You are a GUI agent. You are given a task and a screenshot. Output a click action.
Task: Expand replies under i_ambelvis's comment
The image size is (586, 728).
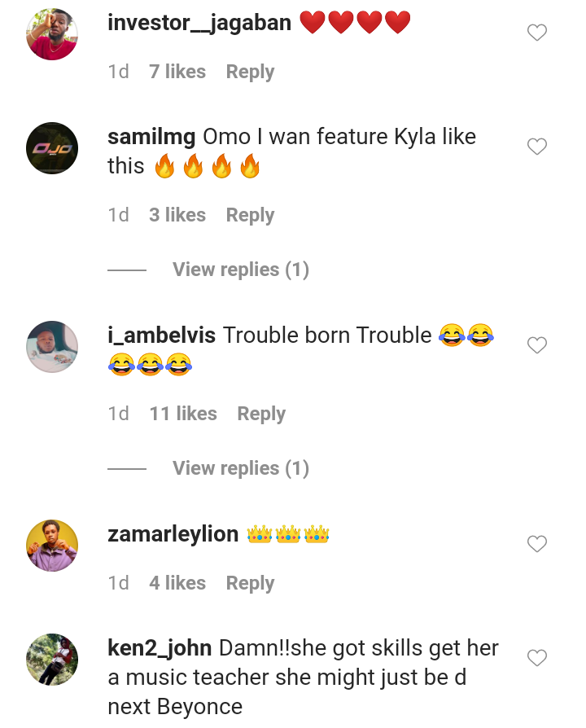240,468
